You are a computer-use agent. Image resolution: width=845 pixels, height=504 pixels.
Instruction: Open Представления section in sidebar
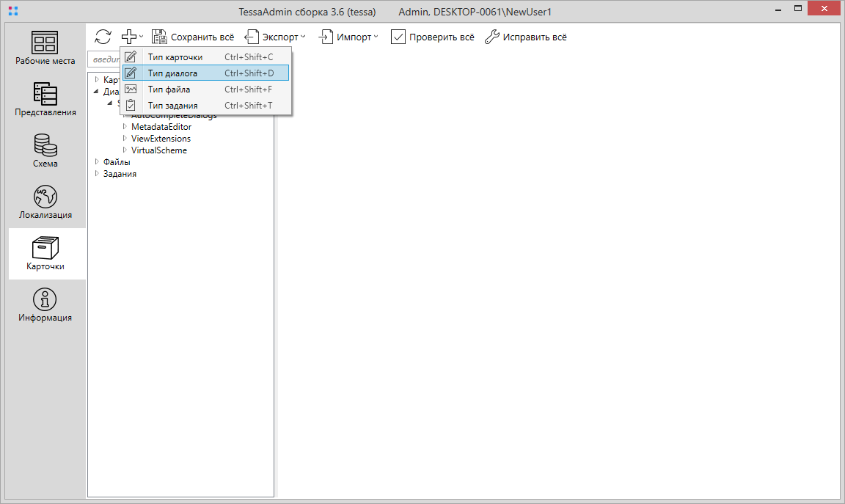(x=45, y=99)
